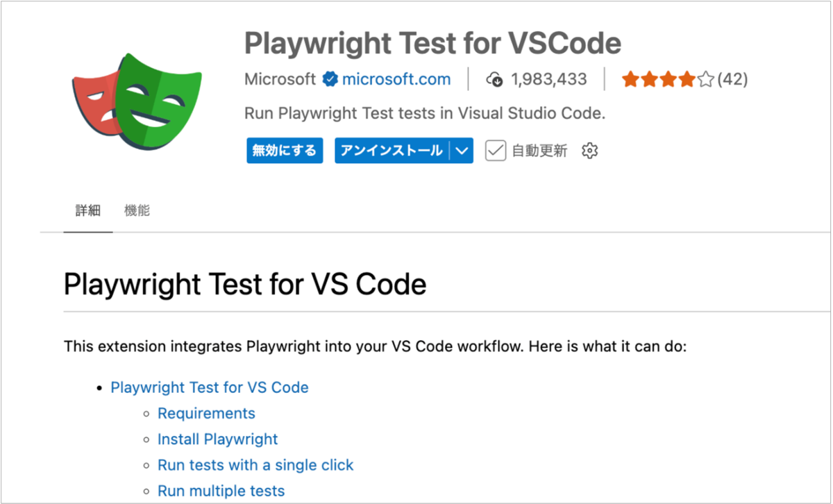Toggle the 自動更新 auto-update checkbox
Screen dimensions: 833x504
[495, 151]
